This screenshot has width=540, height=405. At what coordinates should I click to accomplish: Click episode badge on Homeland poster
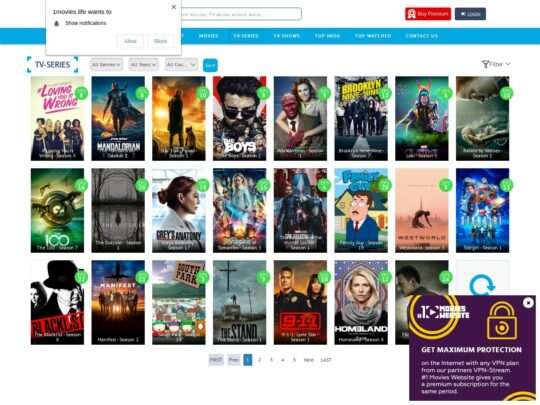(385, 277)
